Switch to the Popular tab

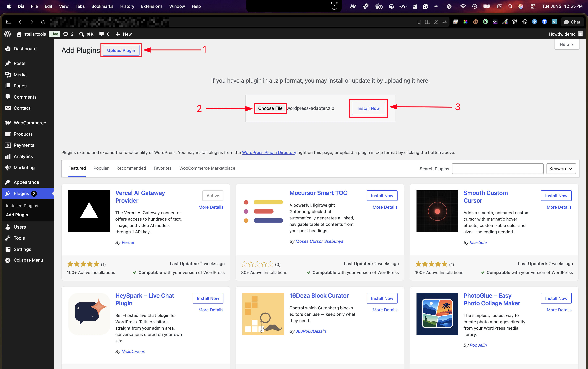(101, 168)
